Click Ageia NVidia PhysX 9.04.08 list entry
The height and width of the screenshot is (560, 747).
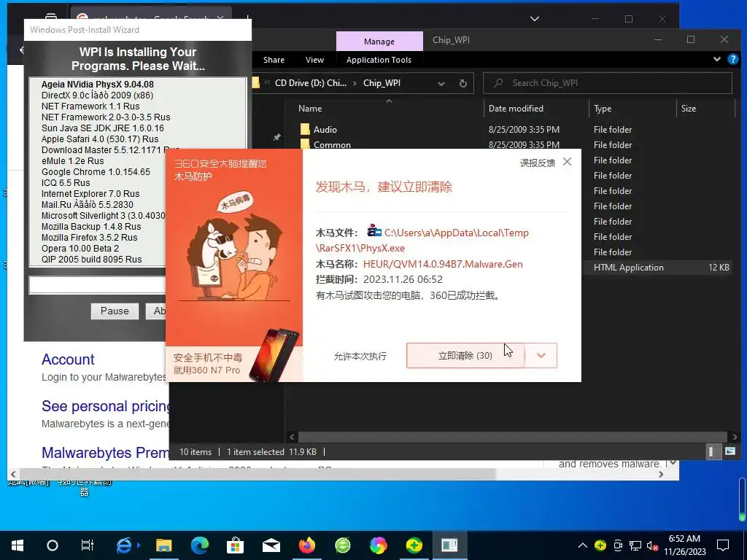98,85
